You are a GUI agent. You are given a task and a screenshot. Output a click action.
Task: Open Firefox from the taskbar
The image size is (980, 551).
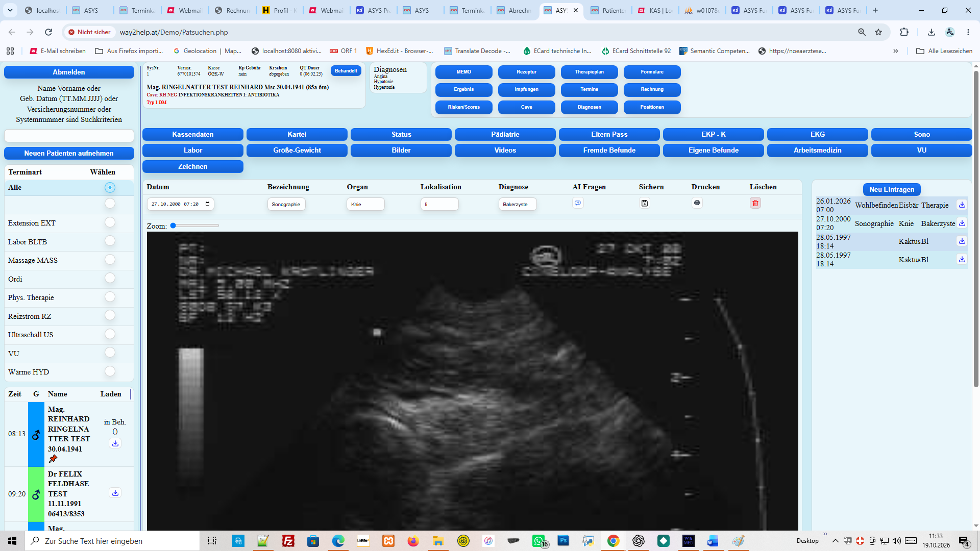tap(413, 541)
